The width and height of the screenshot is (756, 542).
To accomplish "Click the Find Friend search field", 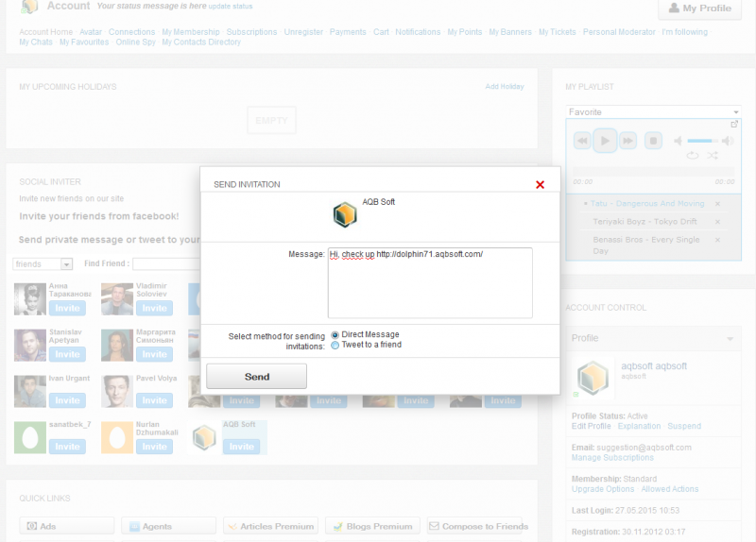I will pyautogui.click(x=166, y=264).
